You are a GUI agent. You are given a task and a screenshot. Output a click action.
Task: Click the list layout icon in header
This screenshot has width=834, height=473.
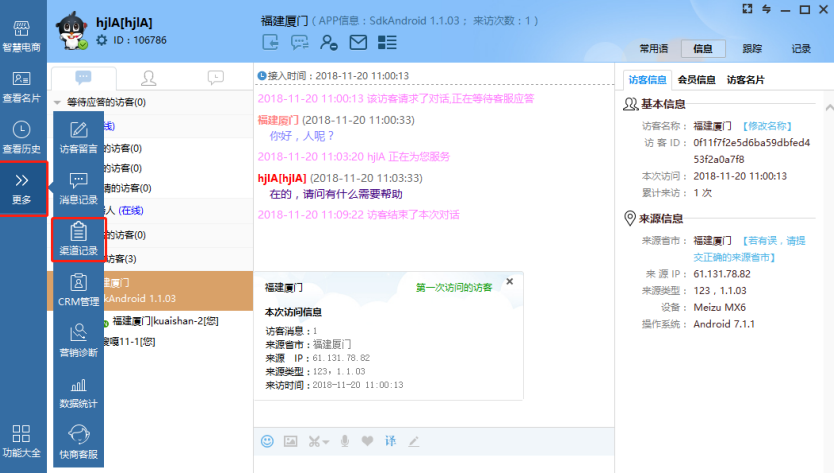(x=387, y=42)
